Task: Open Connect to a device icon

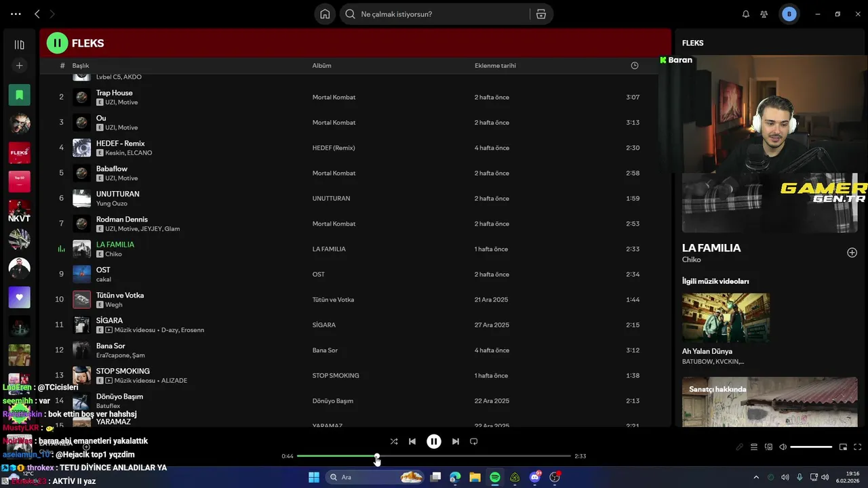Action: (768, 447)
